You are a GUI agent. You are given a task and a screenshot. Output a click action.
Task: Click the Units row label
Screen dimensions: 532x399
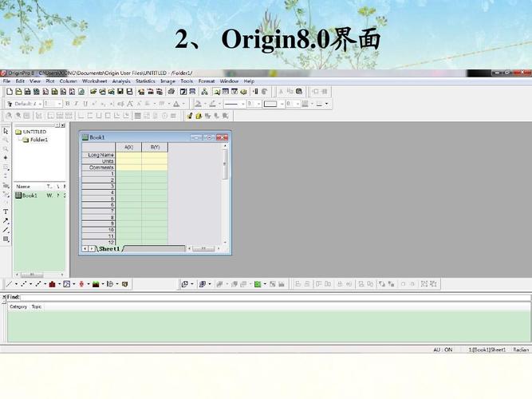tap(98, 161)
